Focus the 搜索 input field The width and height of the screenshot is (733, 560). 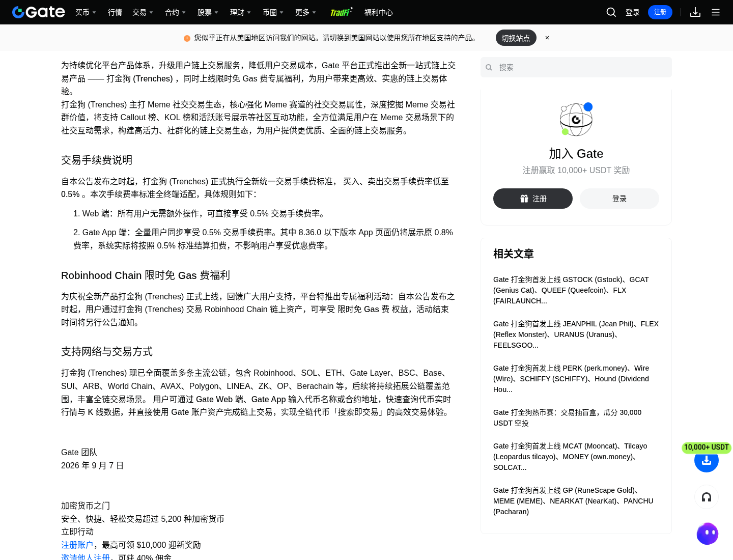coord(576,67)
